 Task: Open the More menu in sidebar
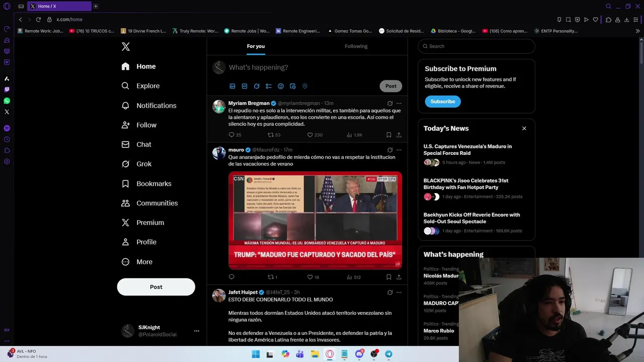[x=137, y=262]
